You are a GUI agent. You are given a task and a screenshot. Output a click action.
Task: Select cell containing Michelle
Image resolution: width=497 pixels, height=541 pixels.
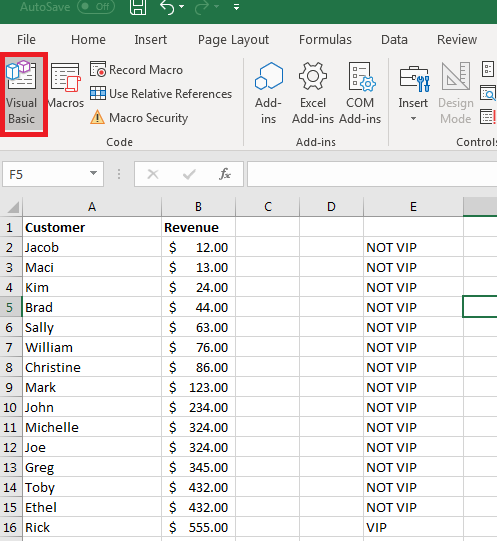92,427
